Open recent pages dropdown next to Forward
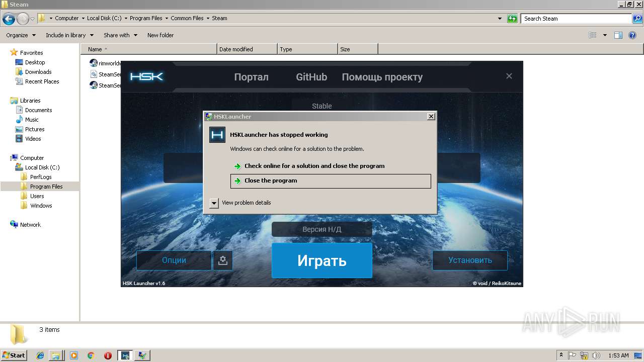This screenshot has width=644, height=362. click(33, 19)
